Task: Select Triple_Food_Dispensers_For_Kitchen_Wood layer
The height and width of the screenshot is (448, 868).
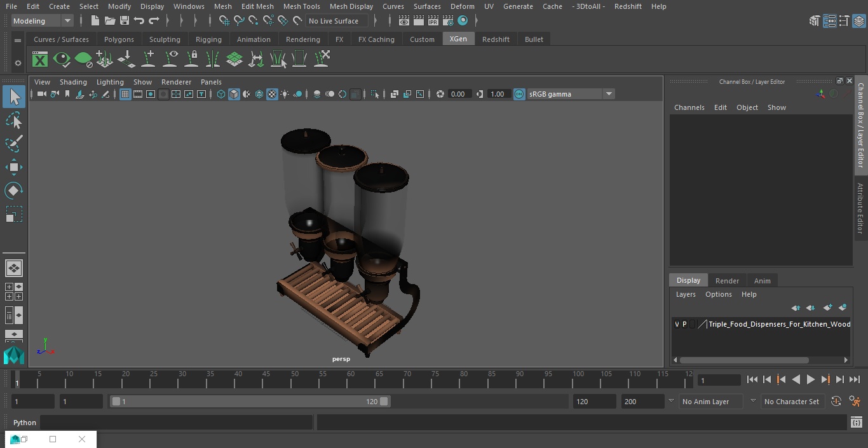Action: click(x=779, y=324)
